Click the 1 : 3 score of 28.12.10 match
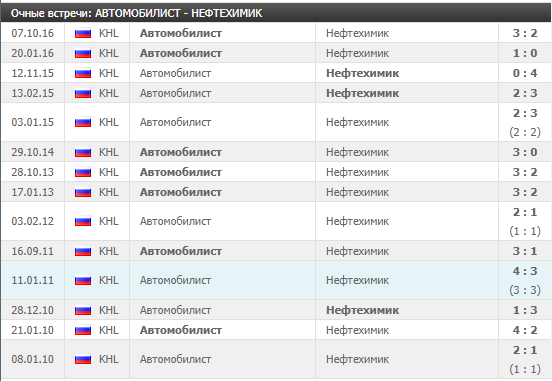The width and height of the screenshot is (552, 381). pyautogui.click(x=525, y=310)
